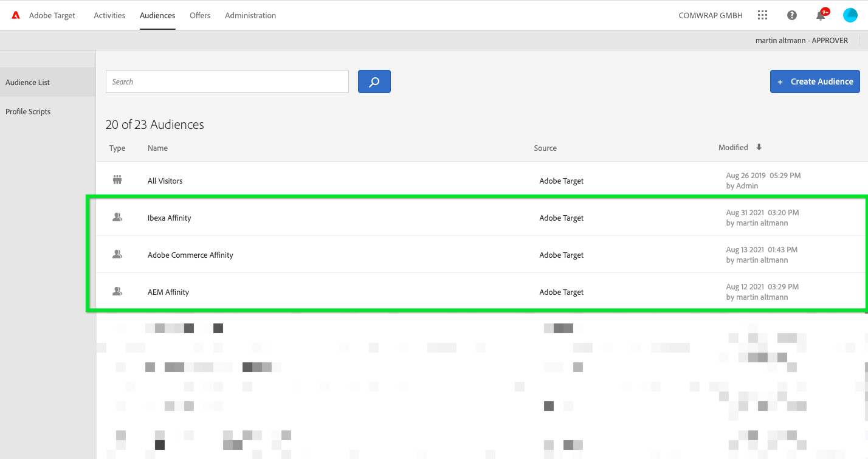
Task: Click the Create Audience button
Action: [x=815, y=81]
